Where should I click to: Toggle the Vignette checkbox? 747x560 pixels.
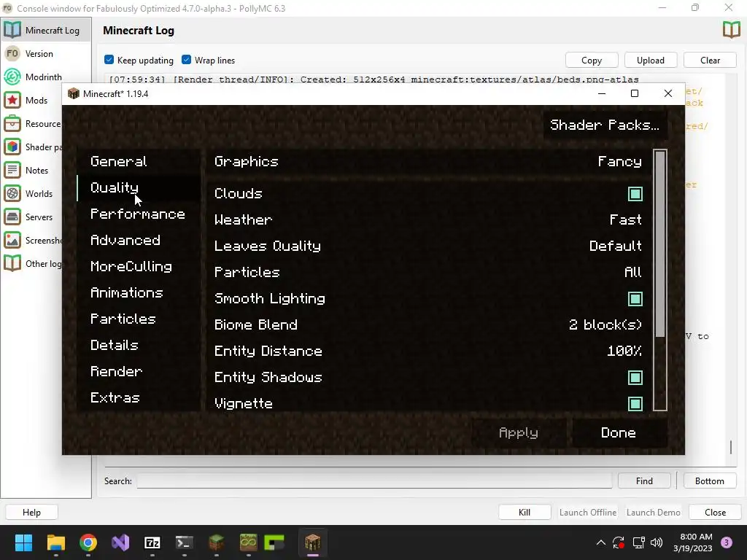click(x=635, y=404)
